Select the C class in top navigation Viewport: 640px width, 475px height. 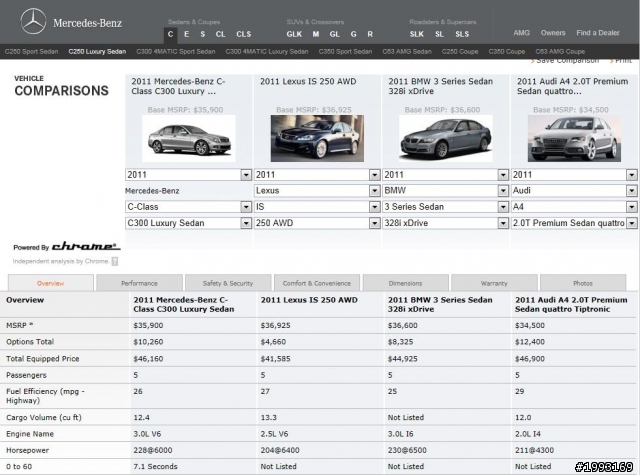tap(170, 35)
